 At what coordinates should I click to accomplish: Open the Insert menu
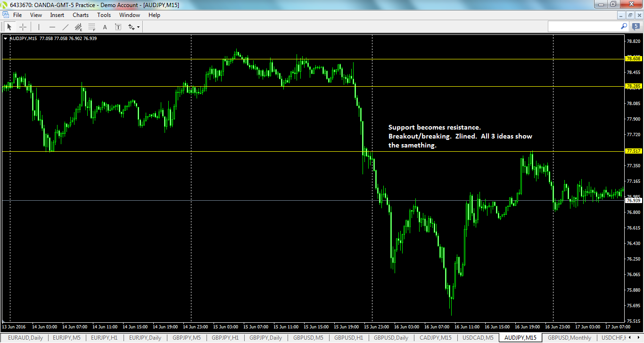[57, 15]
